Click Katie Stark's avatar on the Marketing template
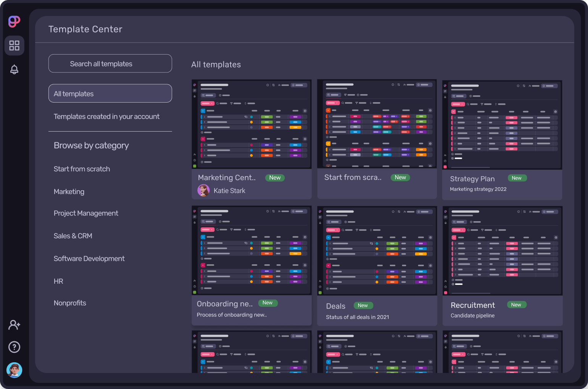This screenshot has width=588, height=389. [204, 190]
